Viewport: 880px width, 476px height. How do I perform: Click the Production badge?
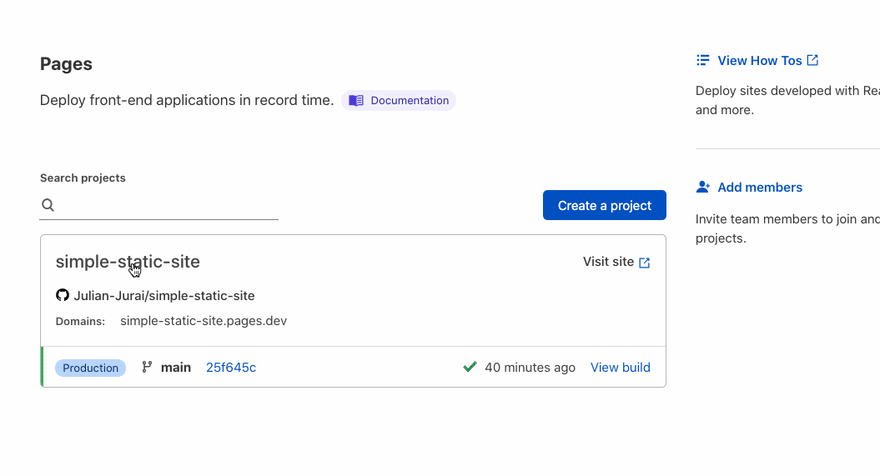pyautogui.click(x=90, y=368)
